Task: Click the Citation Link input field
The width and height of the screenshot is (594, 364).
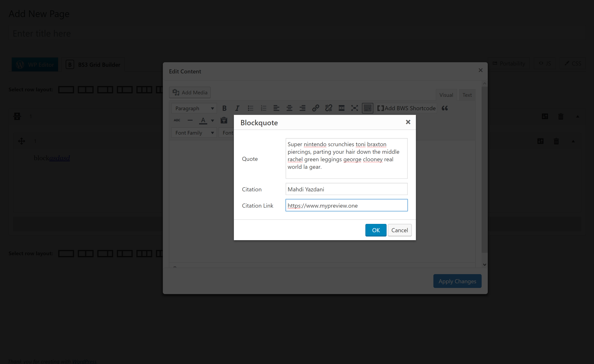Action: pos(346,205)
